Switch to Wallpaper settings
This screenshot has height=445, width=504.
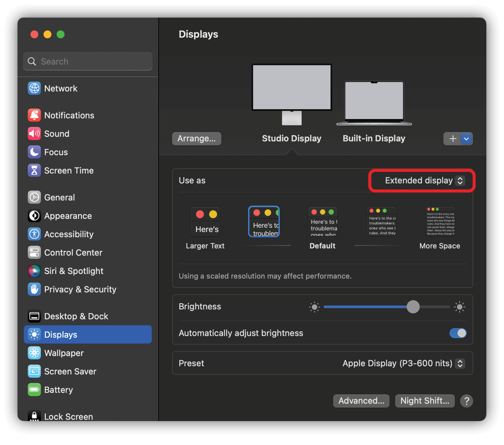[x=88, y=353]
